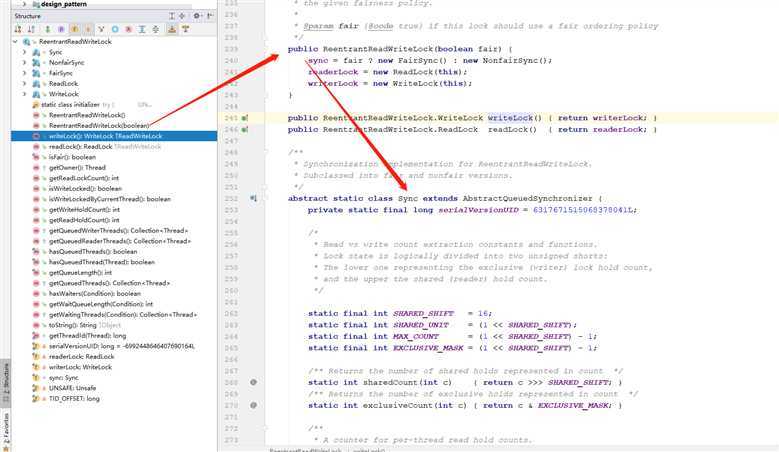Click the Structure panel title
Viewport: 779px width, 452px height.
tap(28, 16)
